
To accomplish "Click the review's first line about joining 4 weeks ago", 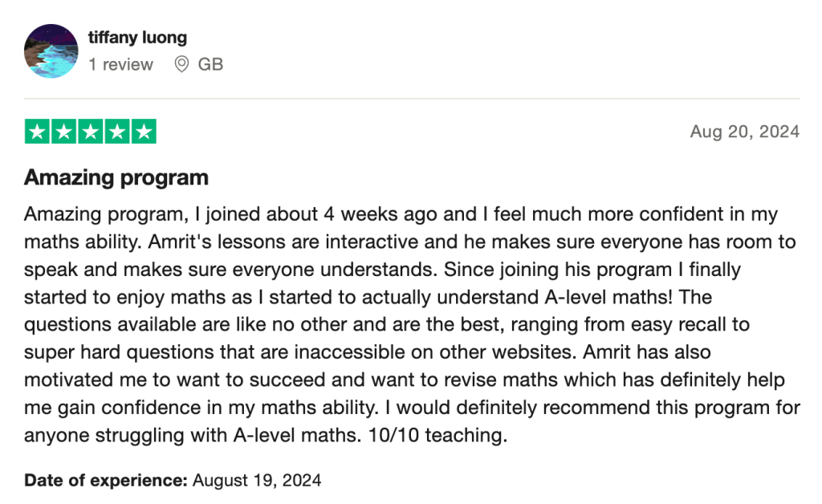I will pos(401,214).
